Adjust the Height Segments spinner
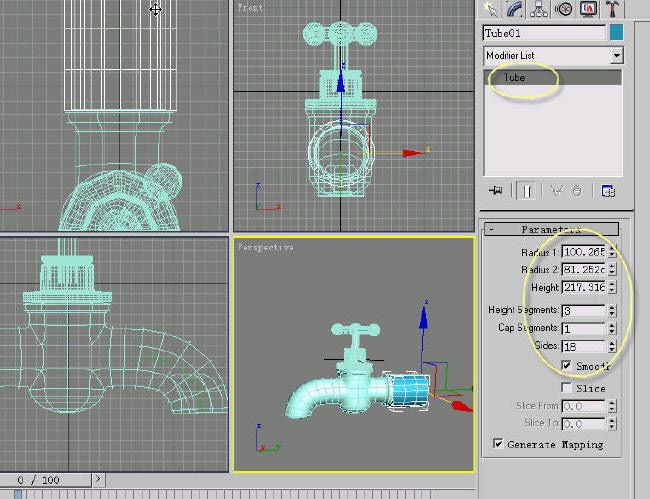The height and width of the screenshot is (499, 650). (x=612, y=311)
